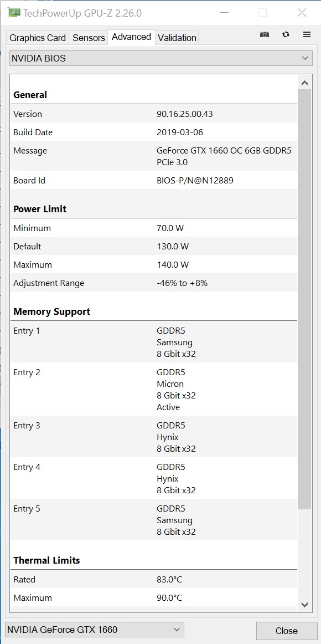This screenshot has height=644, width=321.
Task: Open the hamburger menu icon
Action: (307, 34)
